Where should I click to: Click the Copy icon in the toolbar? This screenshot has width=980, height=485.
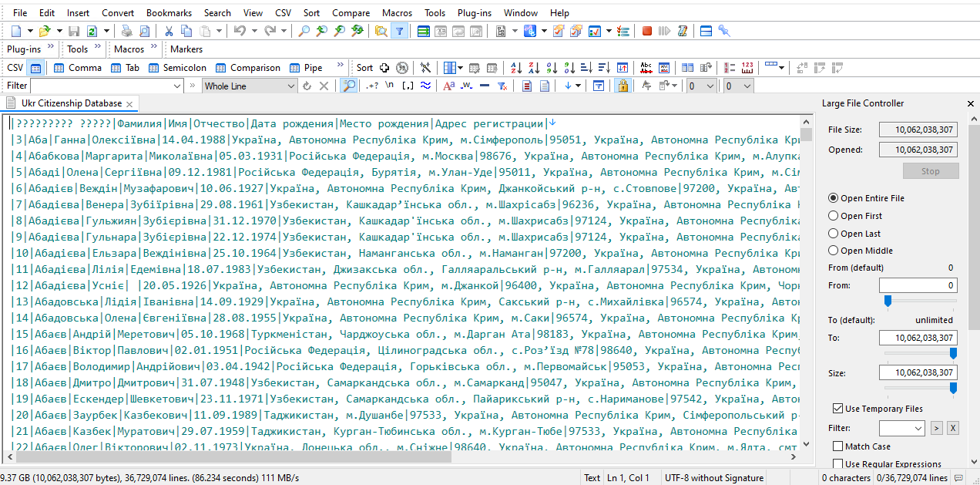[186, 31]
